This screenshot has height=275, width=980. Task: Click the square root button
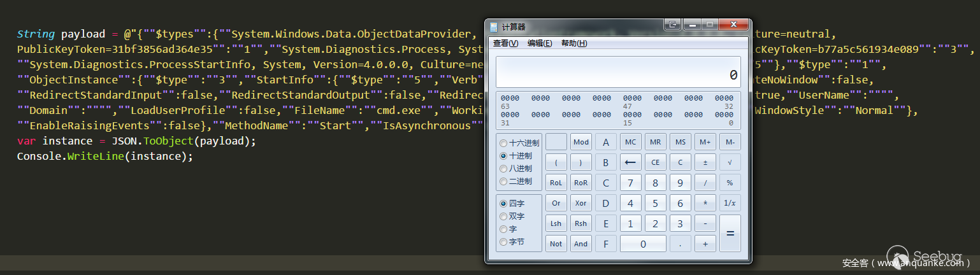pos(730,162)
